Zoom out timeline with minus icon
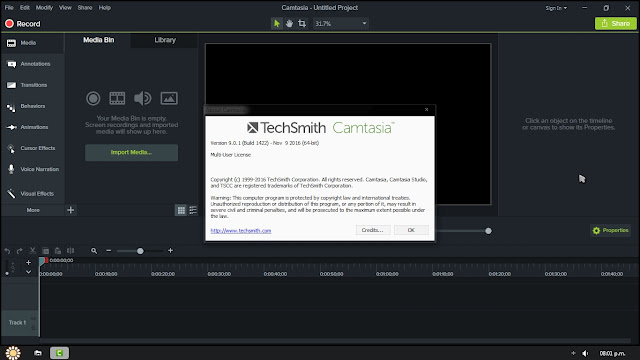Viewport: 640px width, 360px height. (x=109, y=251)
